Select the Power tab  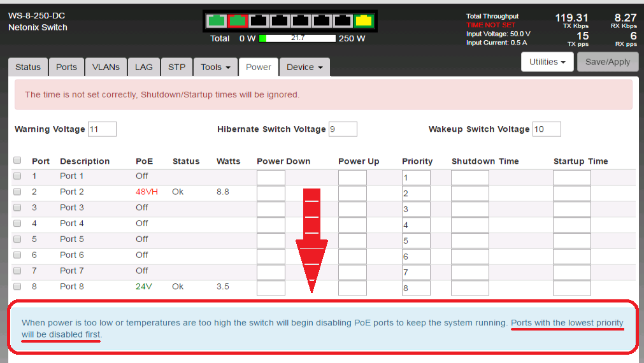(x=259, y=67)
